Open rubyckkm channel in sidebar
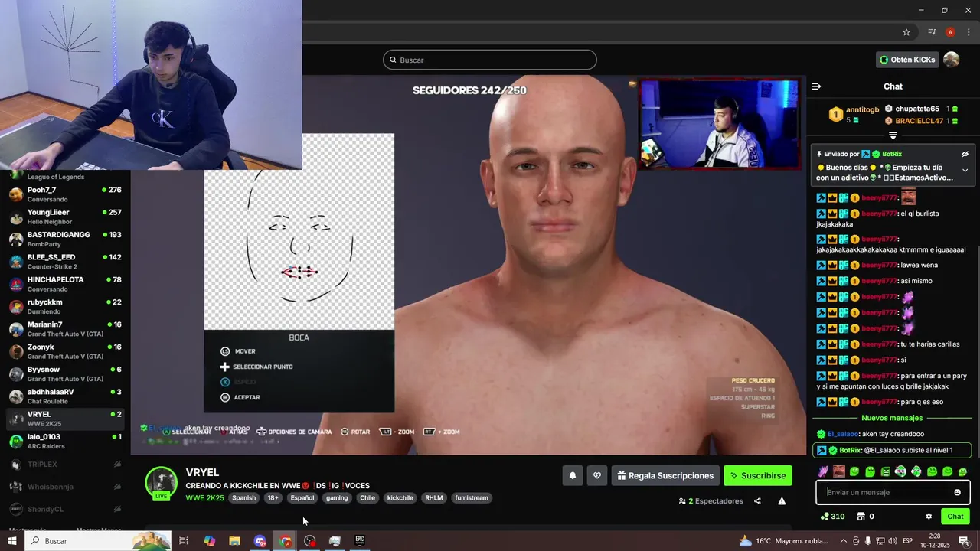 (x=65, y=306)
